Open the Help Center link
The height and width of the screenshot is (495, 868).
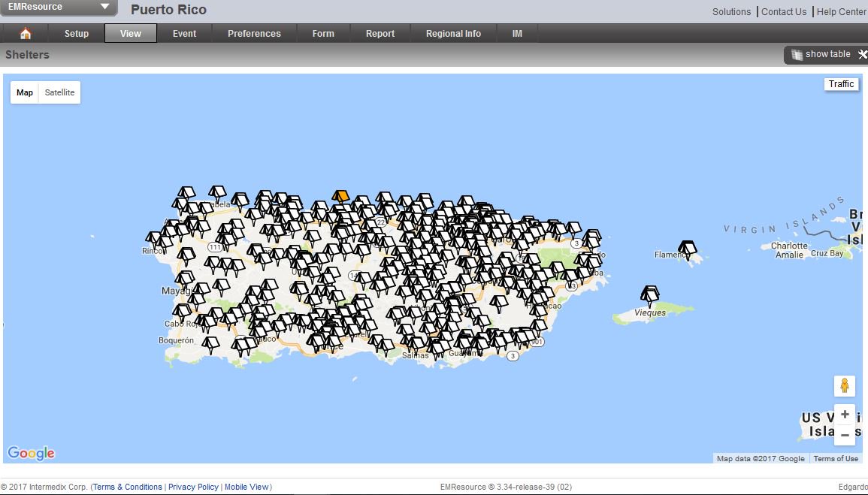(x=842, y=11)
